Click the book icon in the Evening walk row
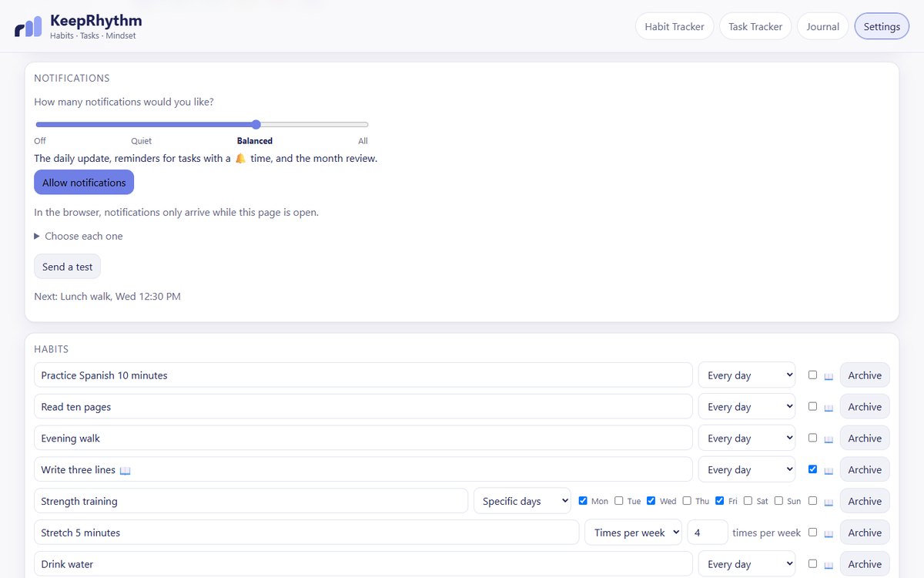 point(829,439)
